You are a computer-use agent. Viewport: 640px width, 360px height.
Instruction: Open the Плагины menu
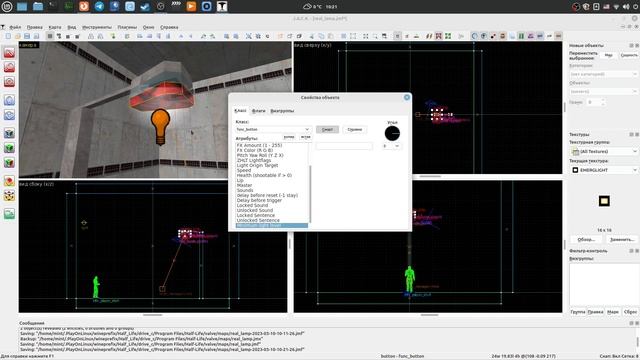tap(127, 27)
